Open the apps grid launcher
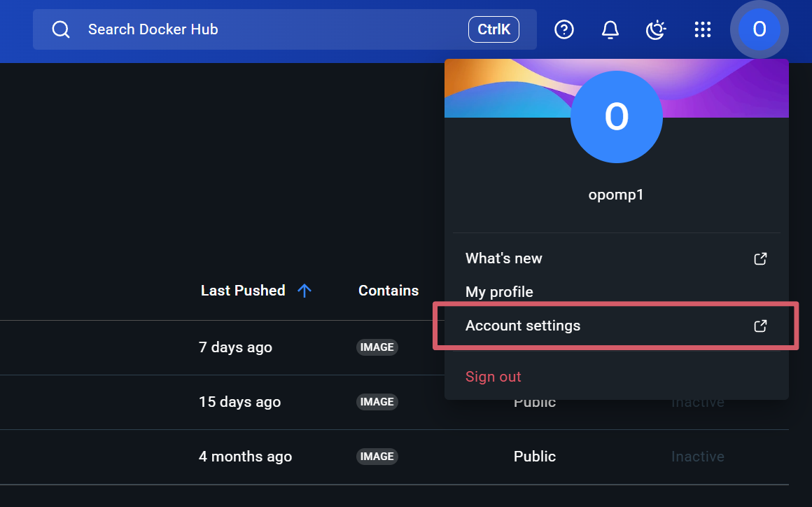The image size is (812, 507). point(702,29)
